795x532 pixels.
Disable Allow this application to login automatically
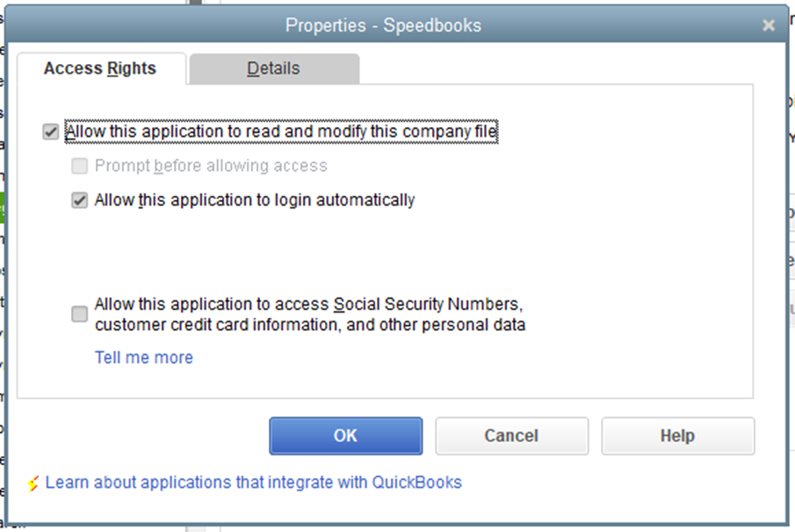80,200
